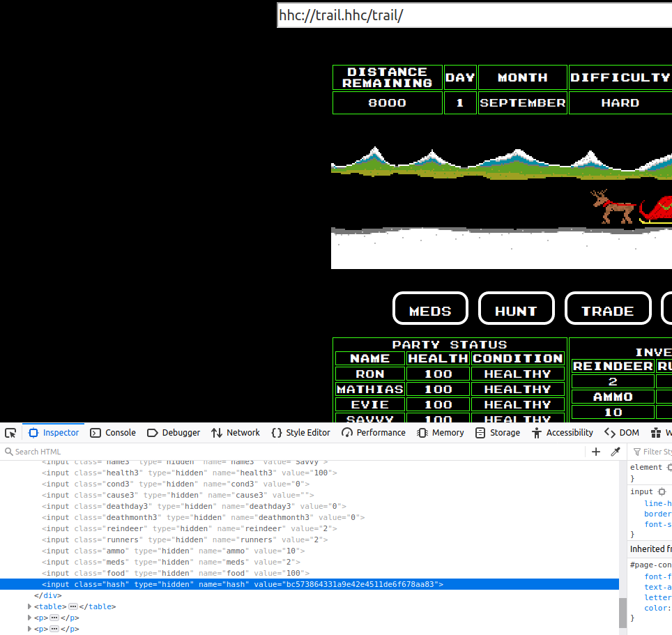
Task: Click the eyedropper color picker icon
Action: tap(616, 452)
